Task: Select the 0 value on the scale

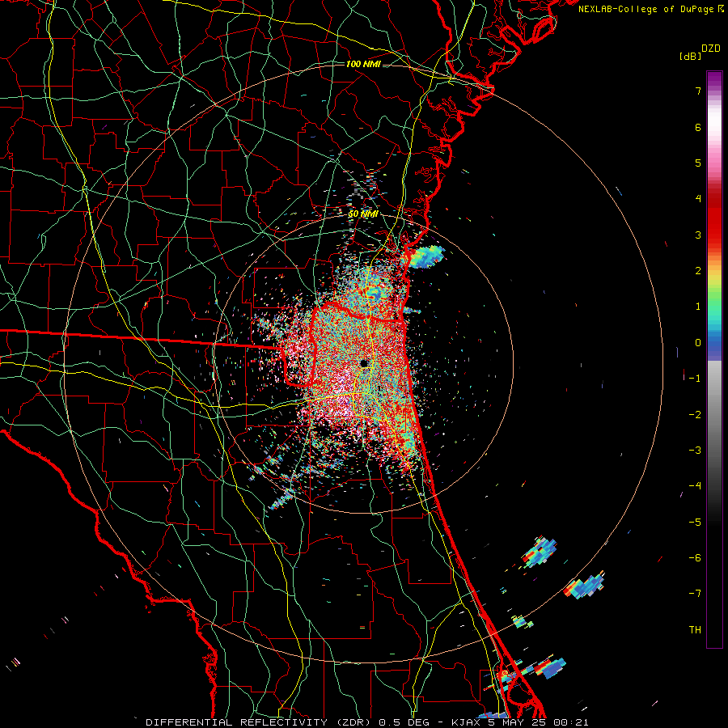Action: [698, 343]
